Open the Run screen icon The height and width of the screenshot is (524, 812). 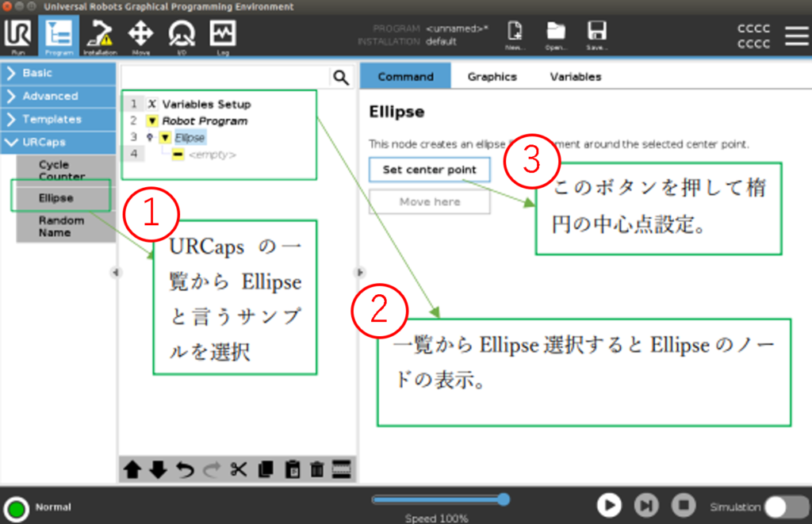coord(18,35)
